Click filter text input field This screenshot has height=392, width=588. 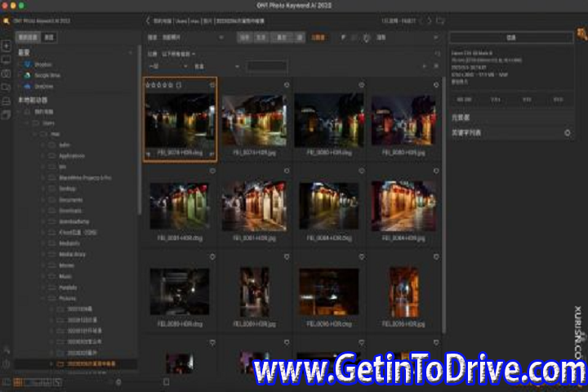(x=266, y=66)
